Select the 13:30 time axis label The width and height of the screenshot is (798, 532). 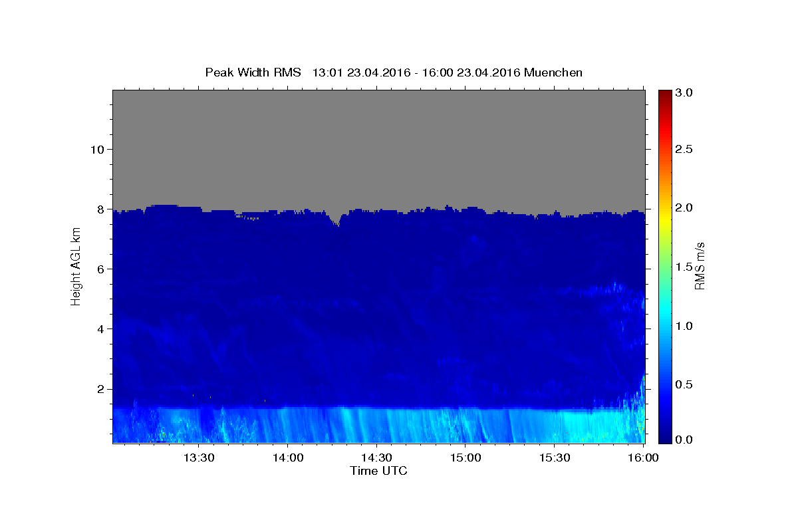(198, 458)
